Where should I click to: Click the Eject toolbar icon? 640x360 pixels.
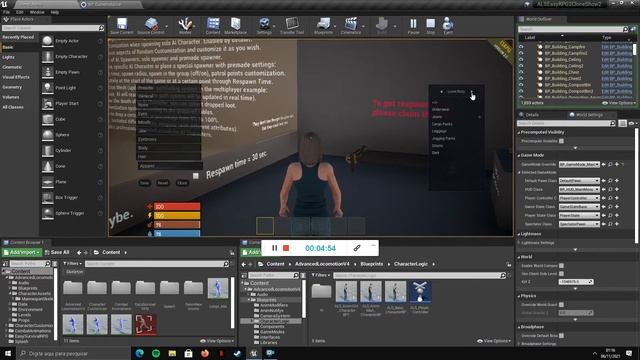click(x=448, y=24)
